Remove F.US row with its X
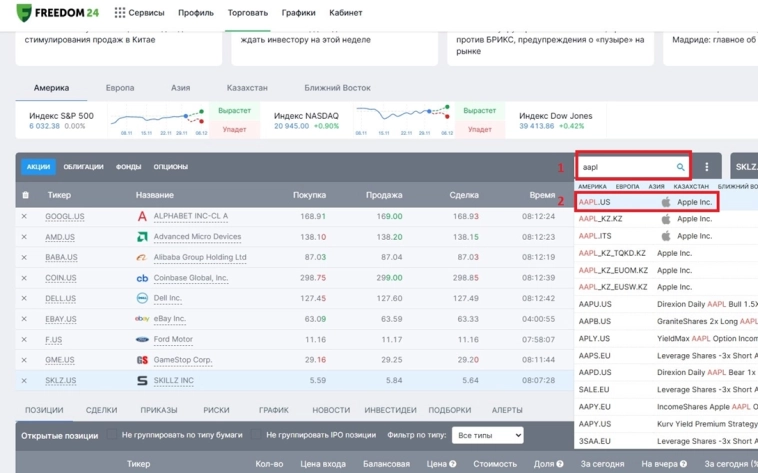Viewport: 758px width, 473px height. pos(24,340)
